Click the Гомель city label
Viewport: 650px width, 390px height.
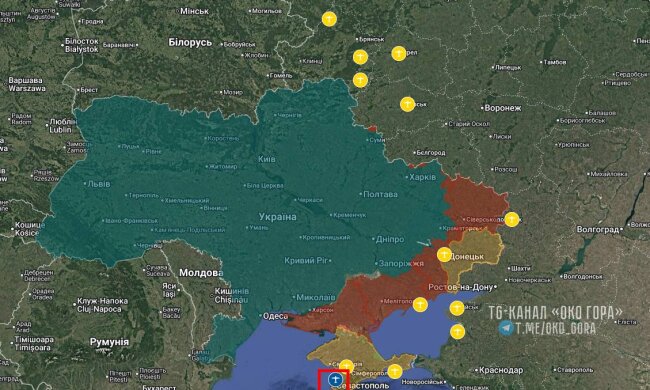click(281, 76)
